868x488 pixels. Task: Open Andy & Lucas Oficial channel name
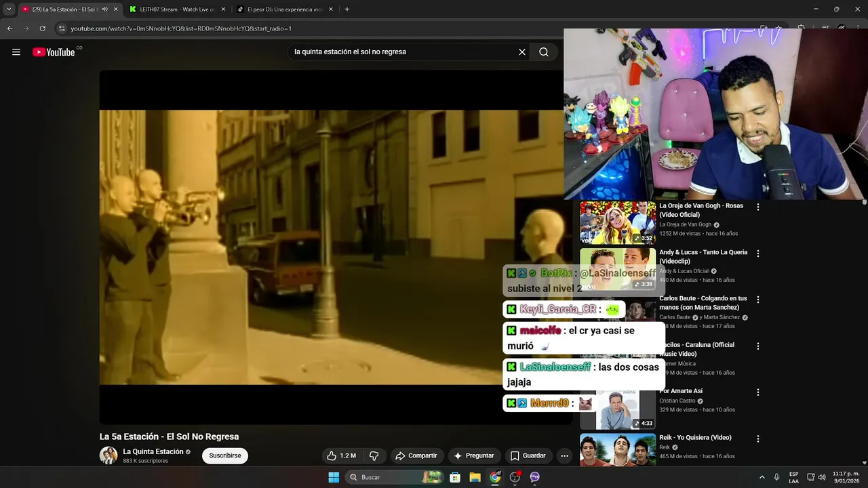(684, 271)
